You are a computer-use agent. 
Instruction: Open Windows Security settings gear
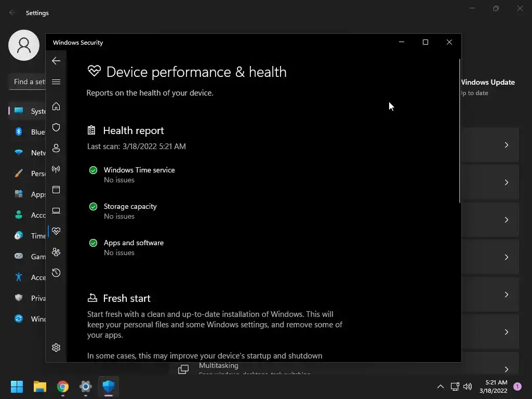tap(56, 348)
